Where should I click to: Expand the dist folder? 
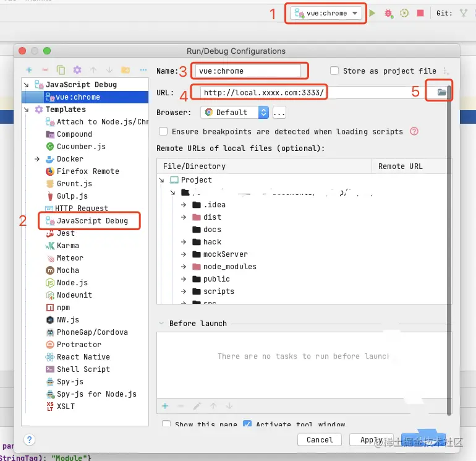(x=184, y=217)
